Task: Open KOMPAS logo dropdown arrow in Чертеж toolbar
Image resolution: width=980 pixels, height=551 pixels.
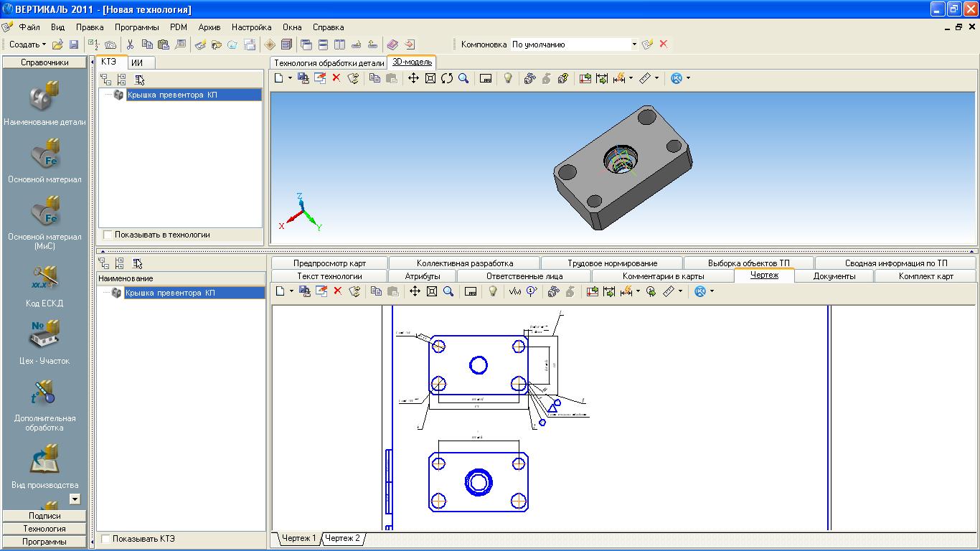Action: [712, 291]
